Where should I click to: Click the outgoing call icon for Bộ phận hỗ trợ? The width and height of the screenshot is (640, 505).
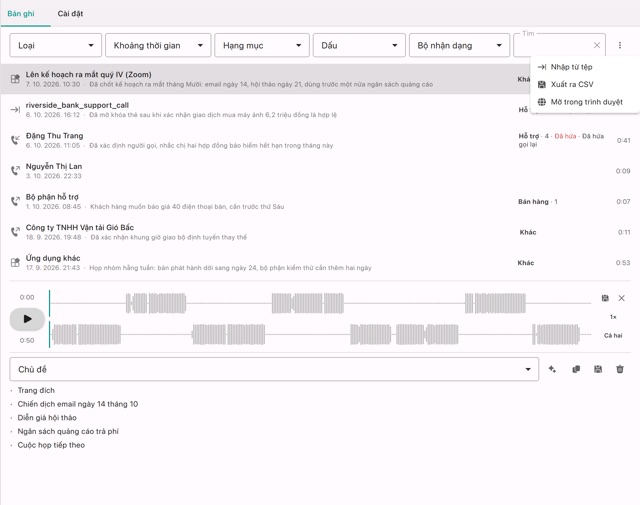pos(15,201)
